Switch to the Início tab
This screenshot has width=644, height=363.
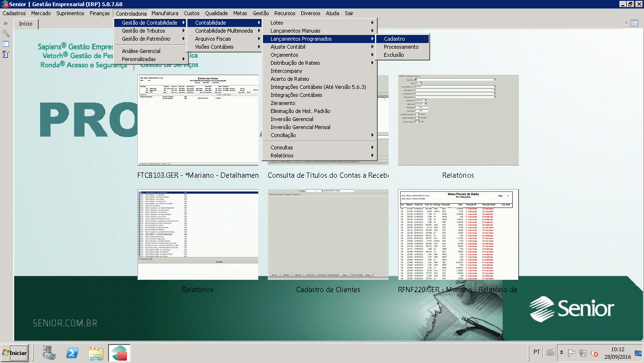(25, 23)
